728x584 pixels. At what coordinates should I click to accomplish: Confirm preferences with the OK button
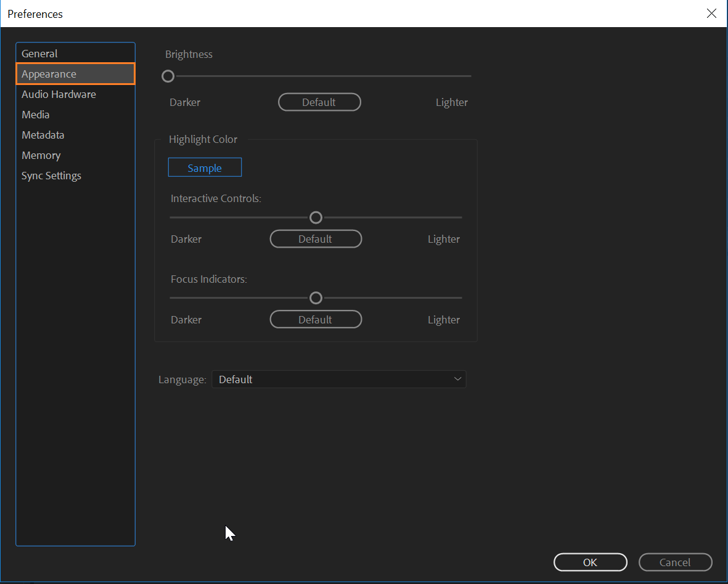tap(590, 562)
